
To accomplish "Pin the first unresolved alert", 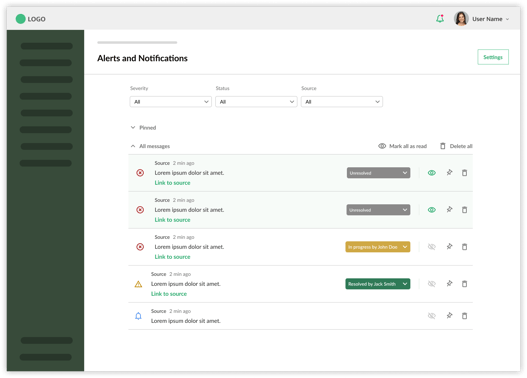I will point(449,173).
